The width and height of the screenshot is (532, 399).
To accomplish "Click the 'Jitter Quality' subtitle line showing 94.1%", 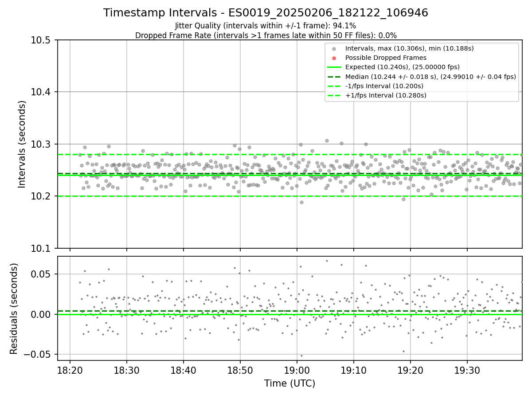I will (x=266, y=26).
